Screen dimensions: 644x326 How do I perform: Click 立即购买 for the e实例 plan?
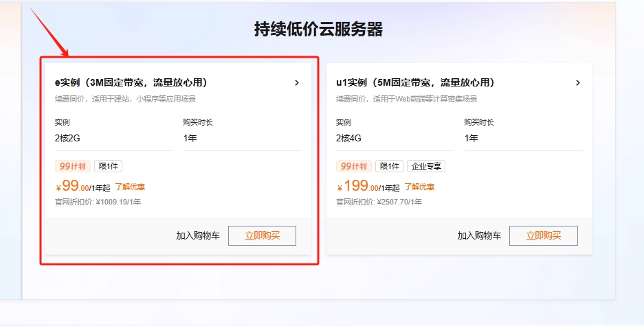point(262,236)
